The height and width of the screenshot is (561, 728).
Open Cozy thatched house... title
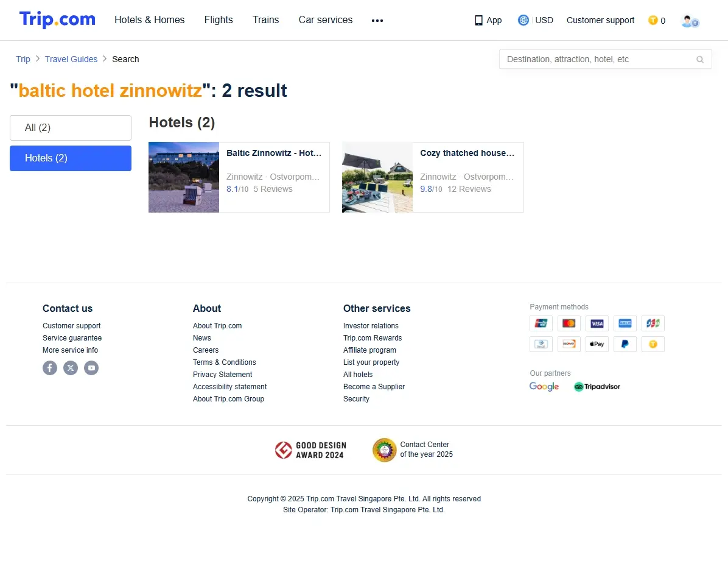click(467, 153)
